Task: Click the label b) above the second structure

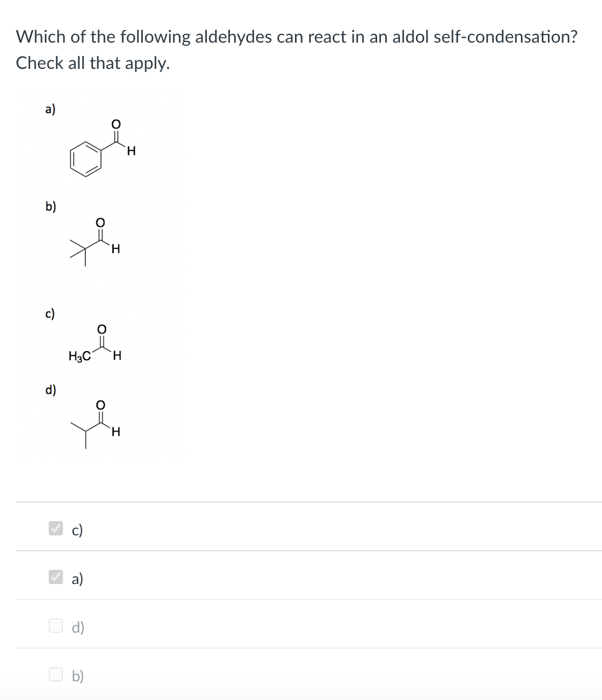Action: 50,207
